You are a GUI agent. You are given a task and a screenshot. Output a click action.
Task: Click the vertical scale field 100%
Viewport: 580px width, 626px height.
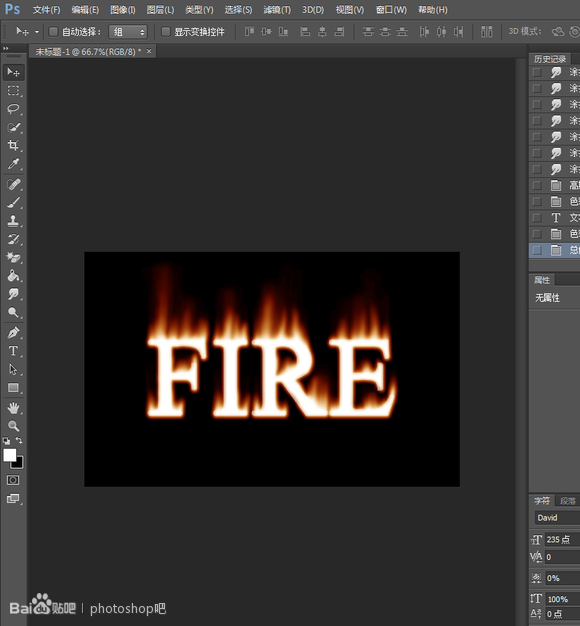[x=563, y=599]
